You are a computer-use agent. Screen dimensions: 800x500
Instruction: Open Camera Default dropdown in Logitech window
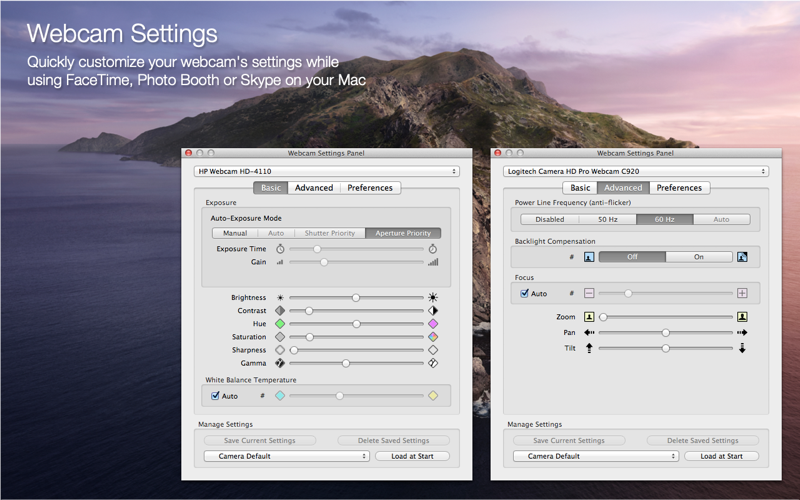click(x=596, y=456)
